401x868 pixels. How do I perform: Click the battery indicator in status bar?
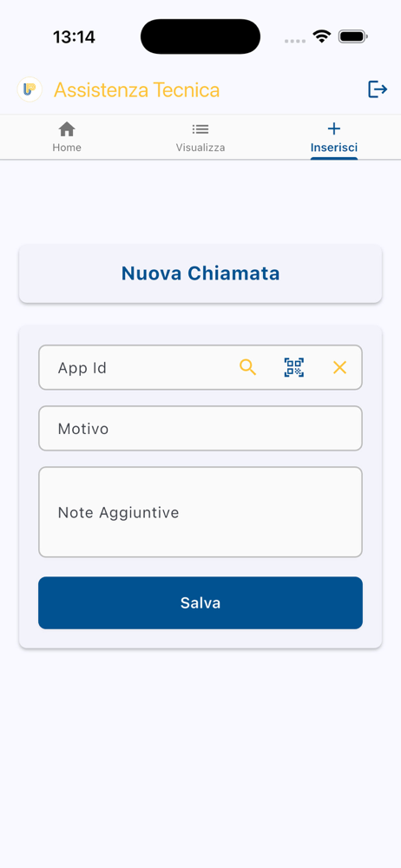pyautogui.click(x=353, y=36)
